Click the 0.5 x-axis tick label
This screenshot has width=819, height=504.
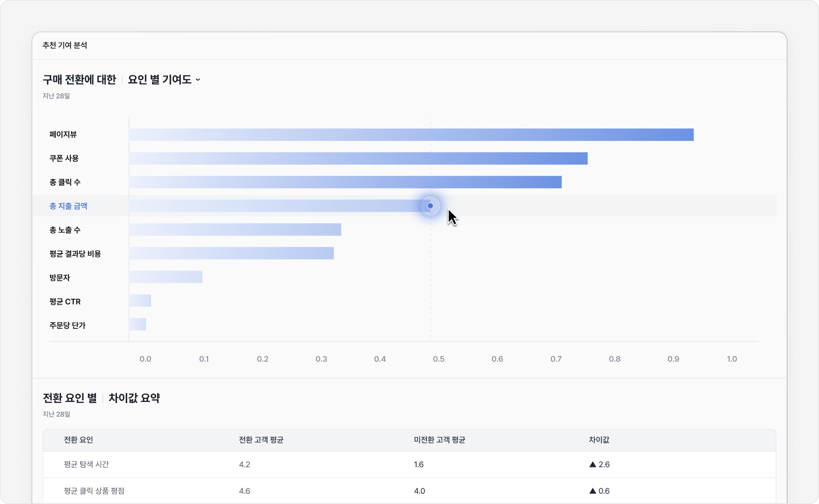[x=439, y=359]
